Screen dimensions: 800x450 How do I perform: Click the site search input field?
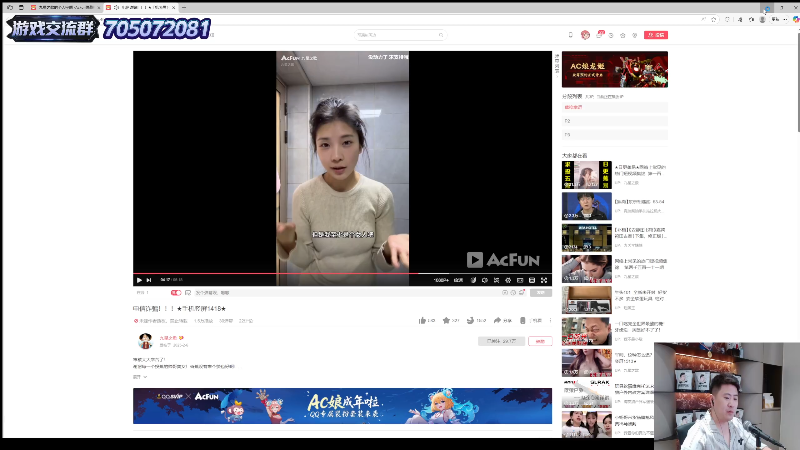point(397,35)
